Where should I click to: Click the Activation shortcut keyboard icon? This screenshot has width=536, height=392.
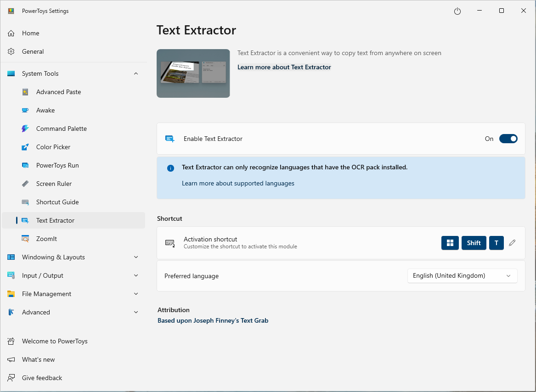[x=170, y=243]
